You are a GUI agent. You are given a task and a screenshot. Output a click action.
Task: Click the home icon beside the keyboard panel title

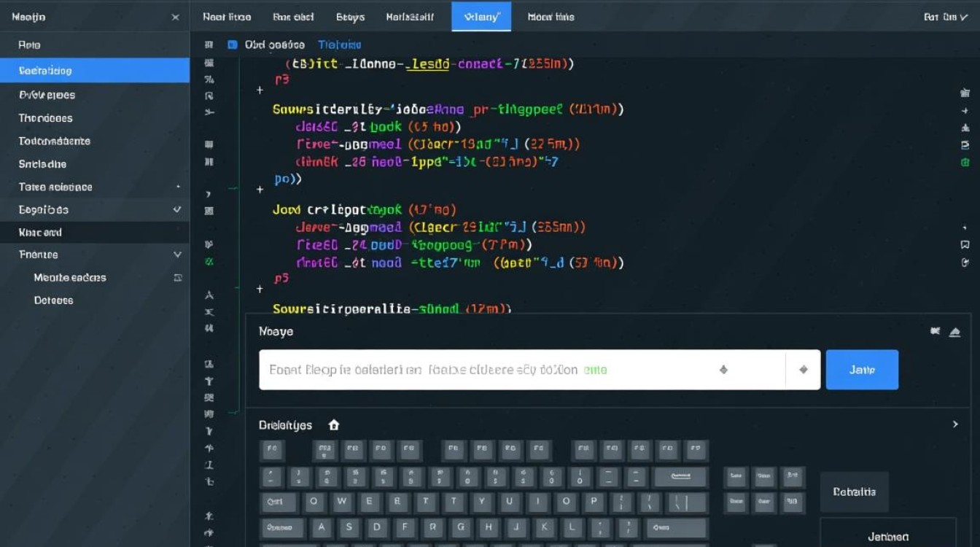pos(334,425)
